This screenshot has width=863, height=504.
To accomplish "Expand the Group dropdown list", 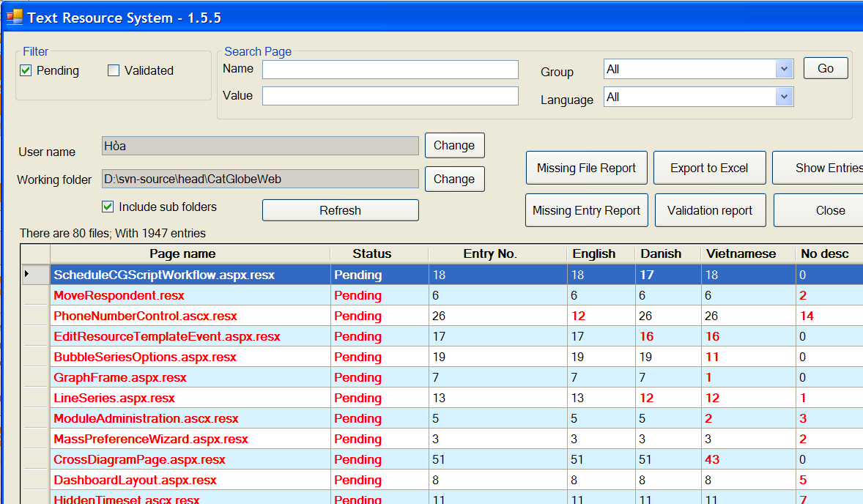I will click(x=784, y=69).
